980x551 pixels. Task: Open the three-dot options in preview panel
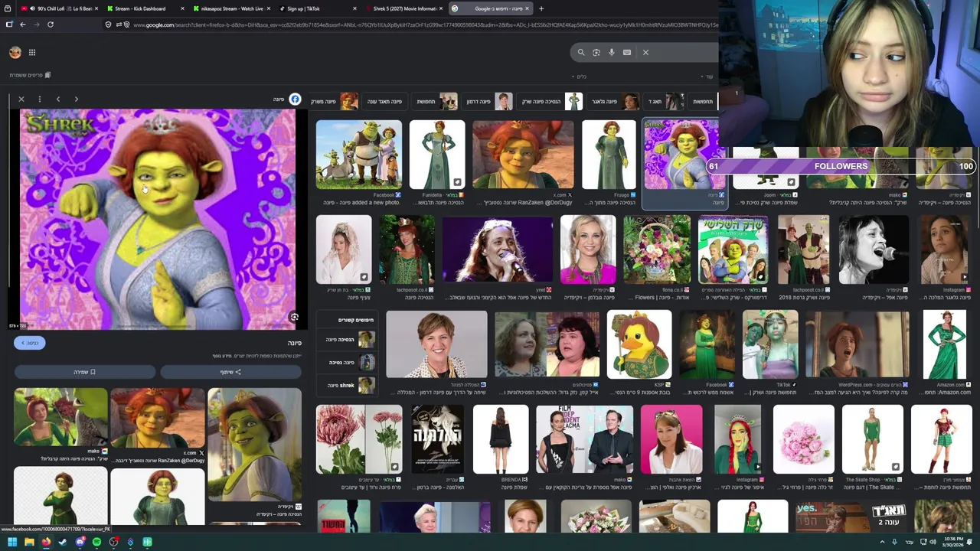38,99
